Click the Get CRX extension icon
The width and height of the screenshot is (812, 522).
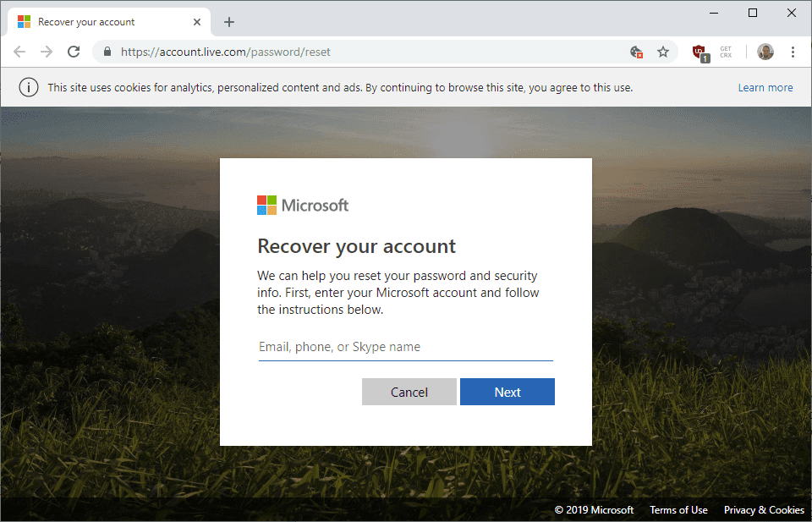pos(726,52)
